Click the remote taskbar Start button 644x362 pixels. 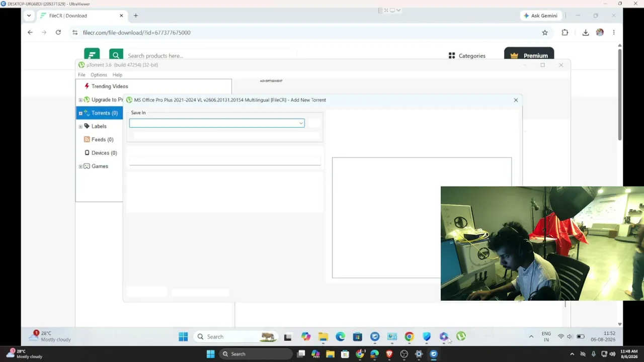pyautogui.click(x=183, y=337)
